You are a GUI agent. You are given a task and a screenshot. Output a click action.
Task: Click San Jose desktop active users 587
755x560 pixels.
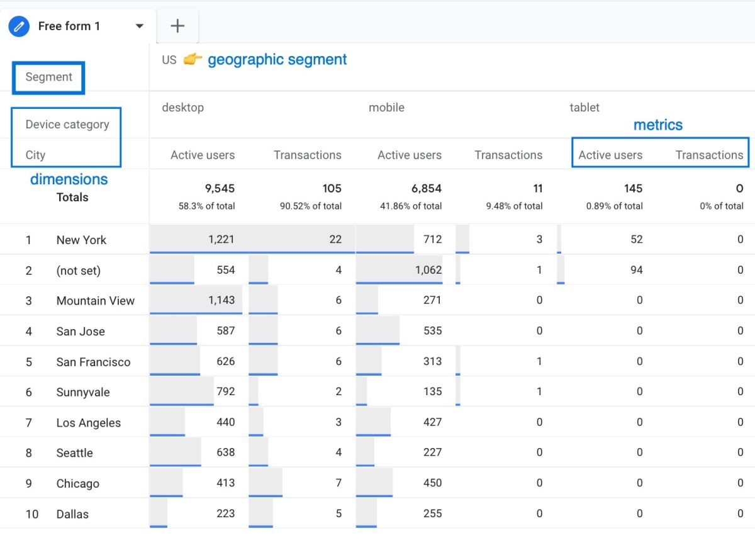tap(225, 331)
